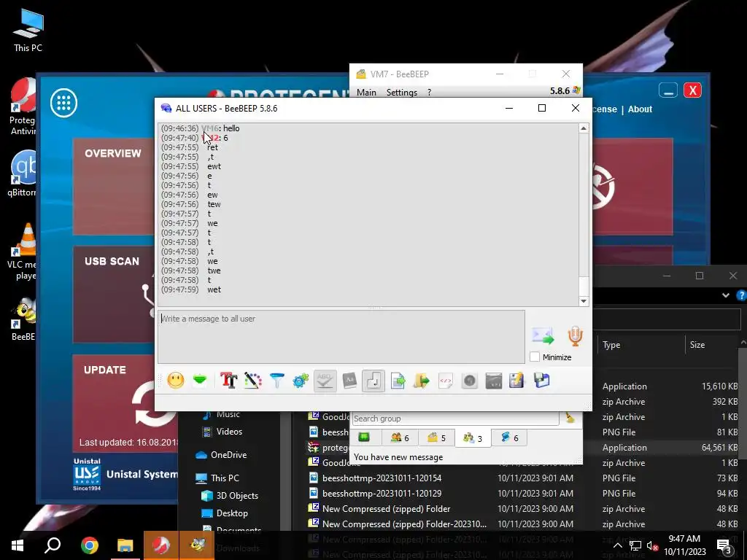Open the Main menu in VM7 BeeBEEP

[x=366, y=93]
